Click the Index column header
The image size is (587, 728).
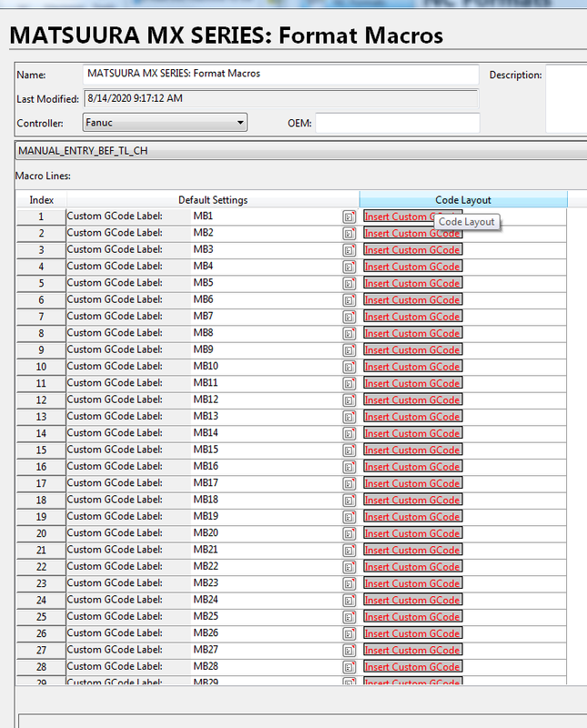click(x=41, y=200)
